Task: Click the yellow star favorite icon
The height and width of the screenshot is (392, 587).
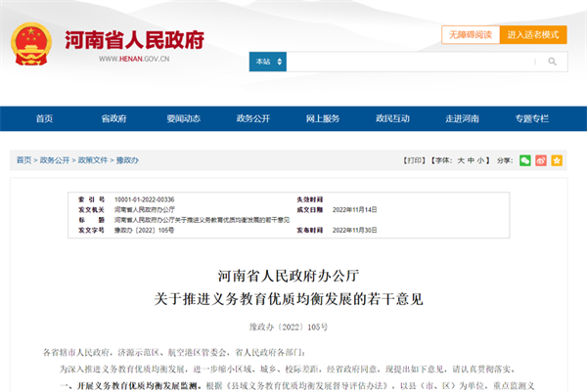Action: (x=557, y=160)
